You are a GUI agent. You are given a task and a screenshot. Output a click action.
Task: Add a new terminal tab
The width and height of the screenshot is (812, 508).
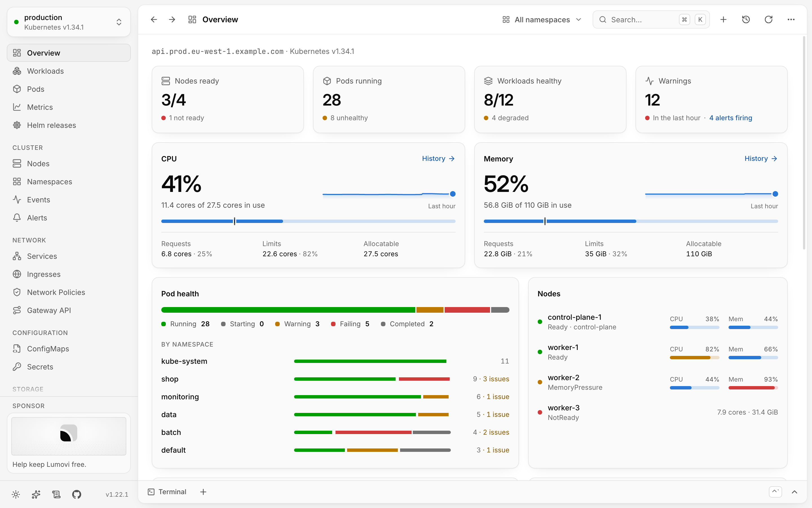coord(203,492)
